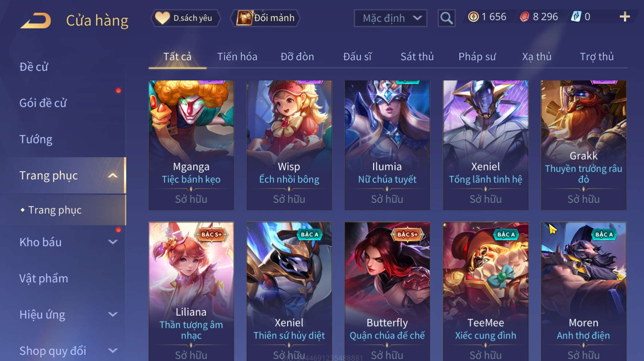Viewport: 644px width, 361px height.
Task: Click the red ruby currency icon
Action: click(524, 17)
